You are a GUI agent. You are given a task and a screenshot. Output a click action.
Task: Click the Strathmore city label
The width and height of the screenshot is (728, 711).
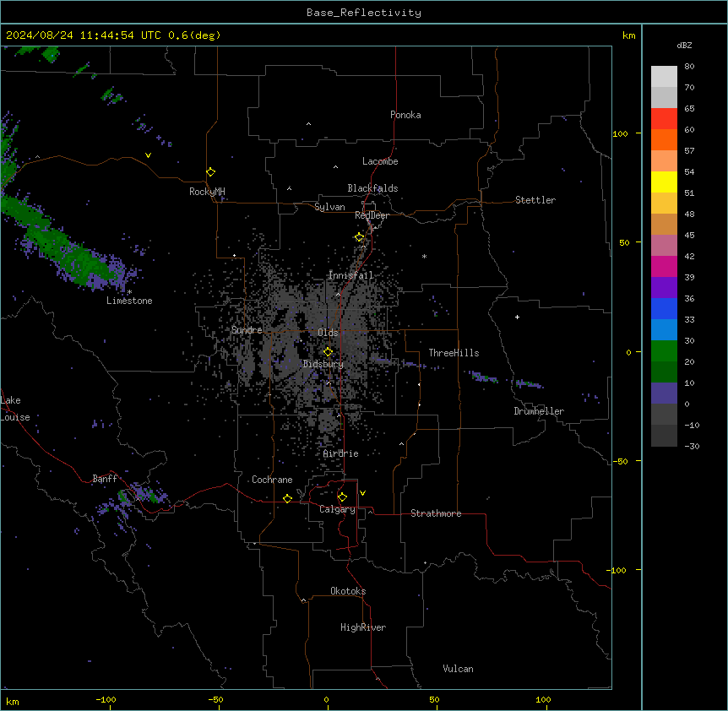(x=436, y=513)
